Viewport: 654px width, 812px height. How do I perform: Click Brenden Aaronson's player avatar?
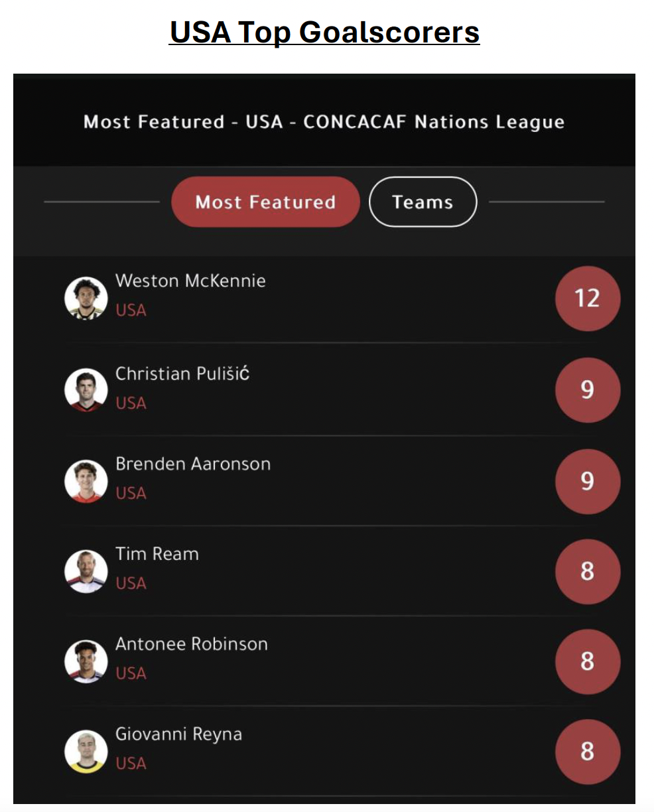tap(86, 481)
